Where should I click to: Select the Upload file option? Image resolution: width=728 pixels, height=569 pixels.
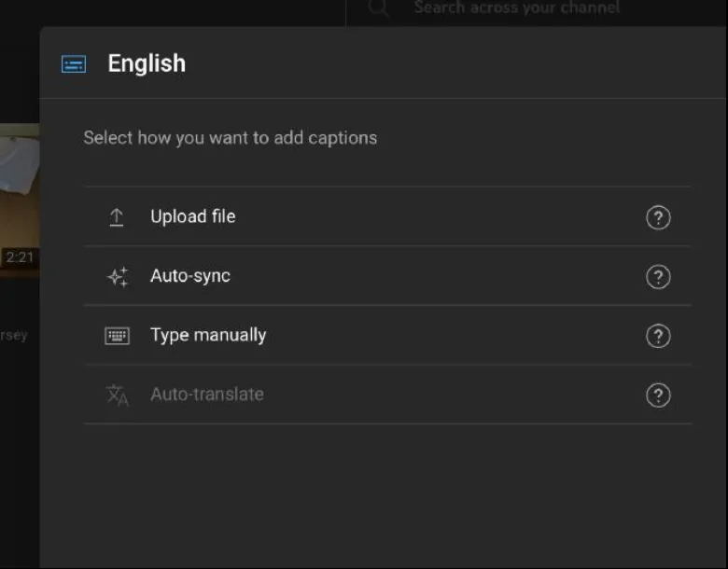[387, 216]
